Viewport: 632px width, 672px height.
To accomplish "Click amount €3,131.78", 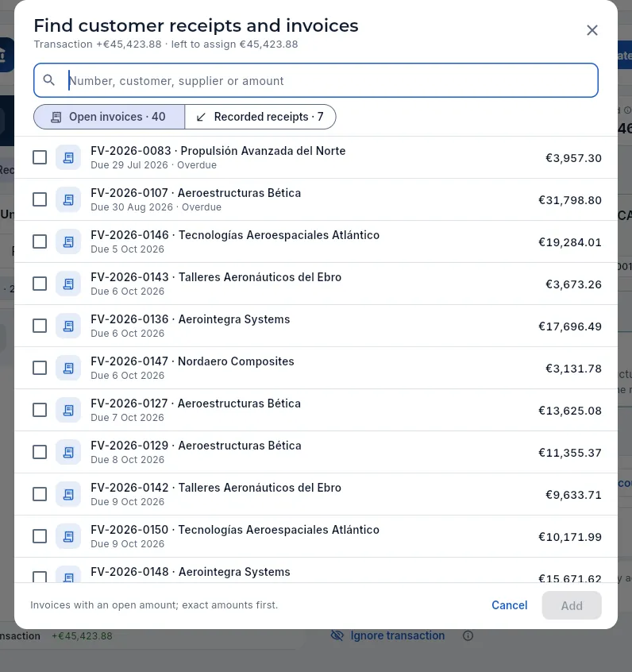I will [573, 369].
